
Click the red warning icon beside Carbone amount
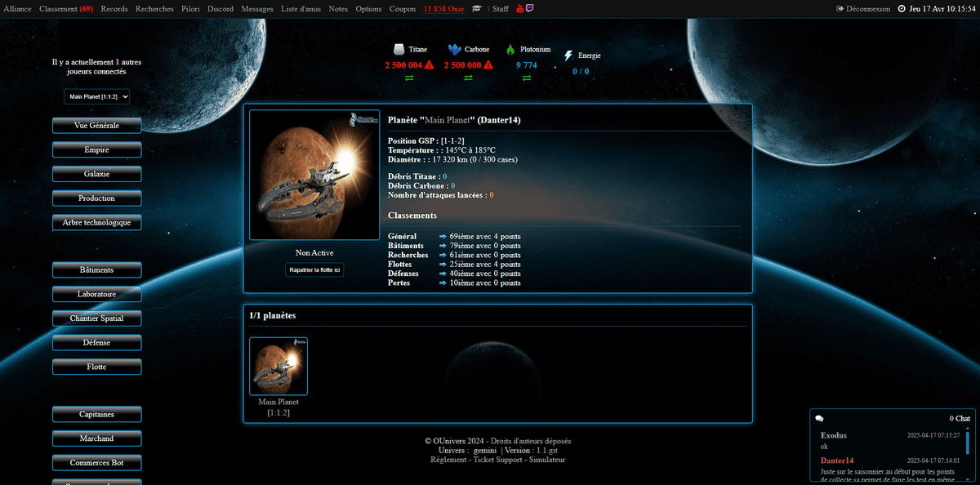488,65
